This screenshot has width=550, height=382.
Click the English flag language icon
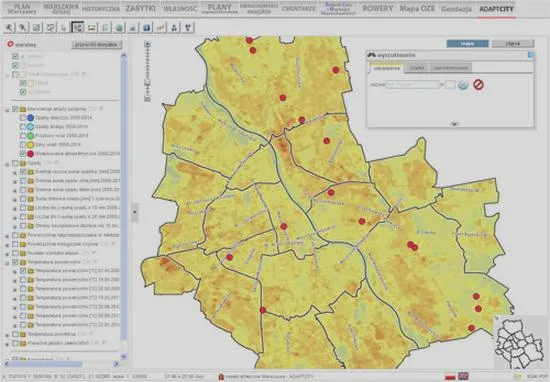click(463, 376)
